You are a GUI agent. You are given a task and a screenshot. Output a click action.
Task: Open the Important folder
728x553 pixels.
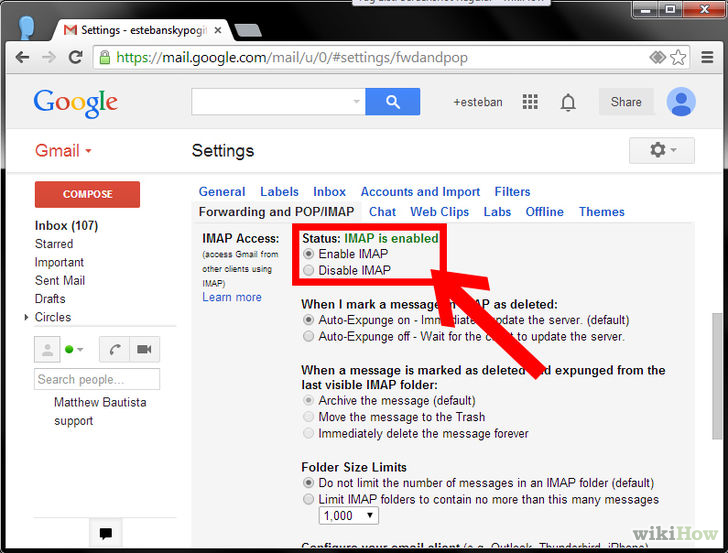59,262
